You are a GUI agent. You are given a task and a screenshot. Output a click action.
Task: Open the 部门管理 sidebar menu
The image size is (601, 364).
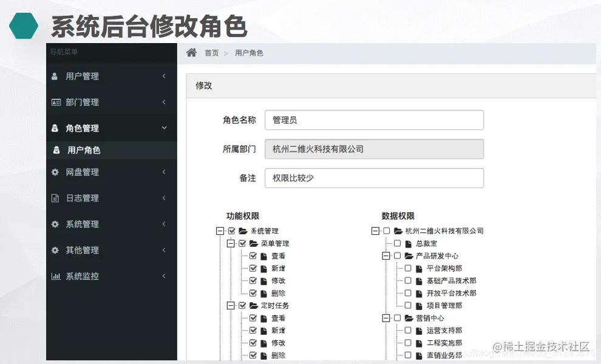[112, 103]
